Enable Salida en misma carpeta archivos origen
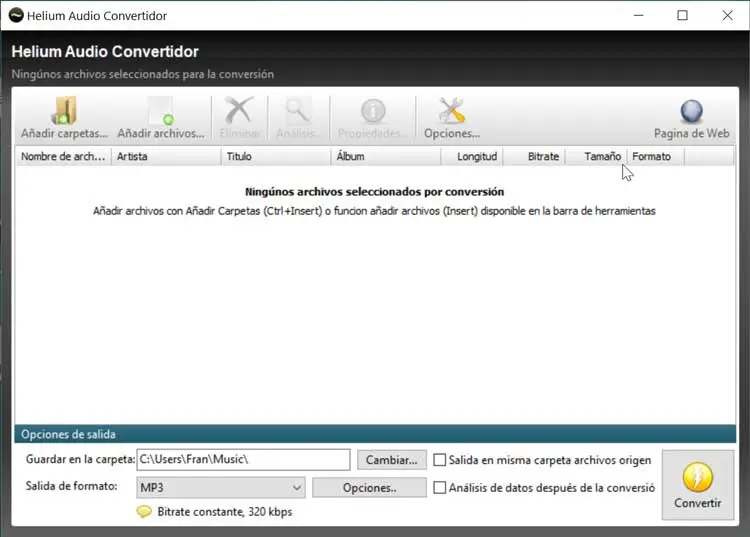This screenshot has width=750, height=537. [439, 460]
